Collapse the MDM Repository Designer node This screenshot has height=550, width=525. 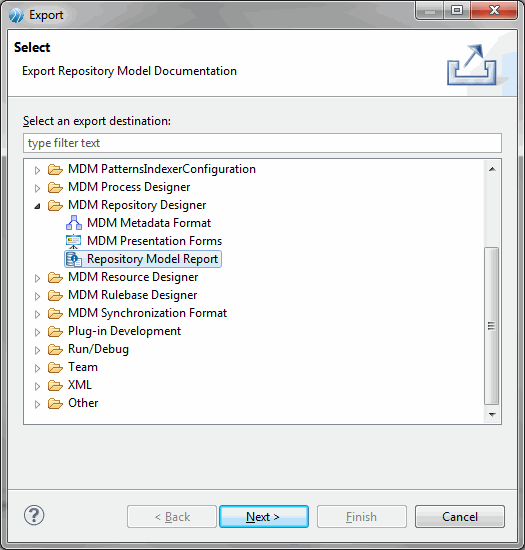(37, 206)
